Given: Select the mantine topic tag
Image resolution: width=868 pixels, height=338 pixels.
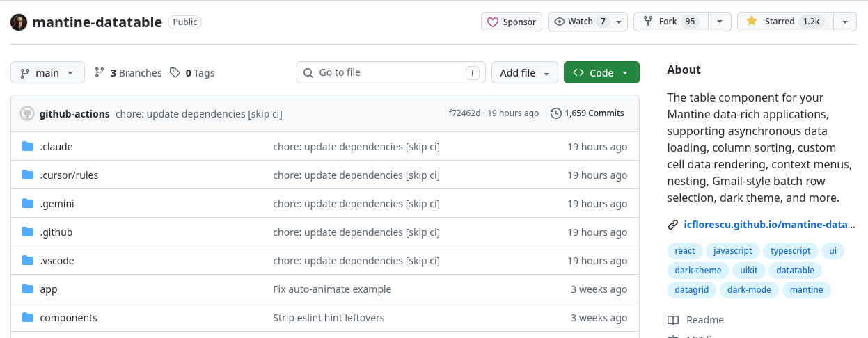Looking at the screenshot, I should point(807,289).
